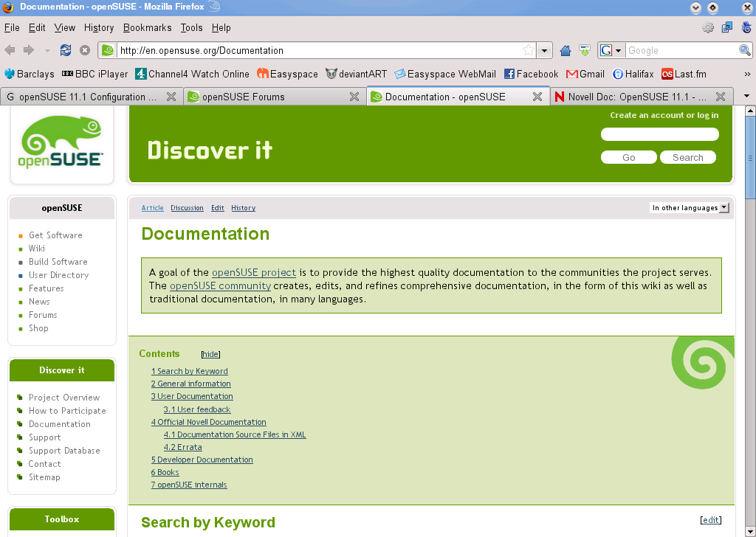The image size is (756, 537).
Task: Click the settings gear icon in menu bar
Action: coord(708,28)
